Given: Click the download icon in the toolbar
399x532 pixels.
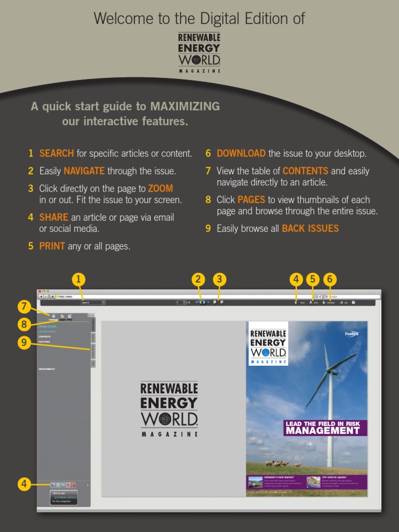Looking at the screenshot, I should click(x=324, y=303).
